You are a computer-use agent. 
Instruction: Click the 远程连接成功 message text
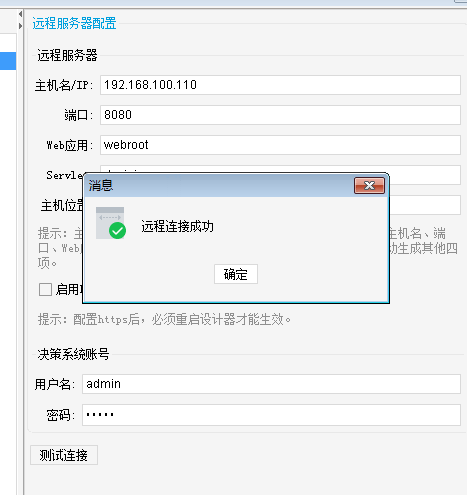pyautogui.click(x=177, y=227)
